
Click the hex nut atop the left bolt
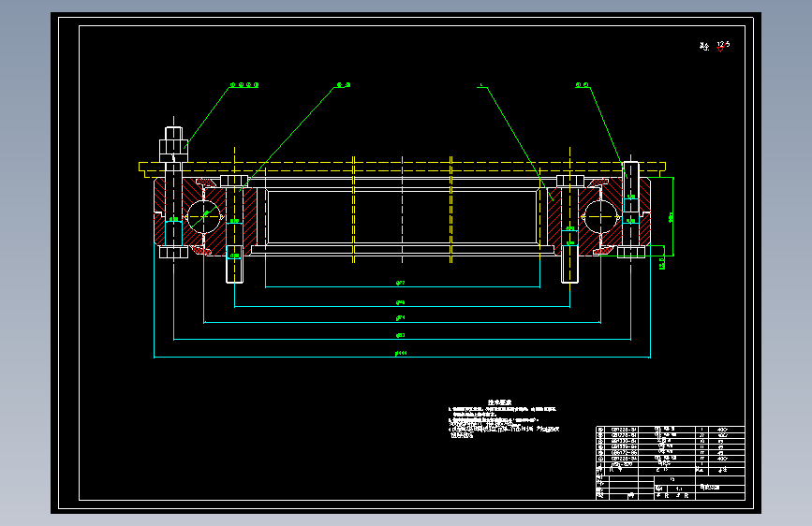coord(173,145)
